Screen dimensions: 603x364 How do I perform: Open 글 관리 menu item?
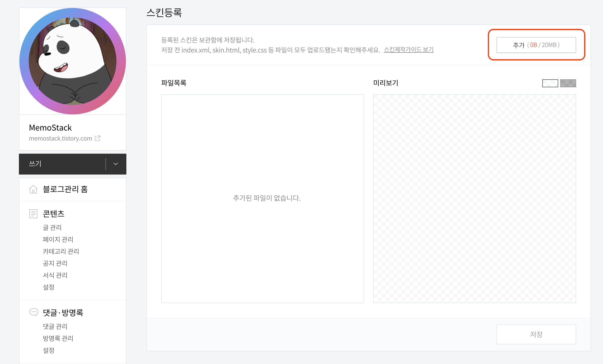[52, 227]
